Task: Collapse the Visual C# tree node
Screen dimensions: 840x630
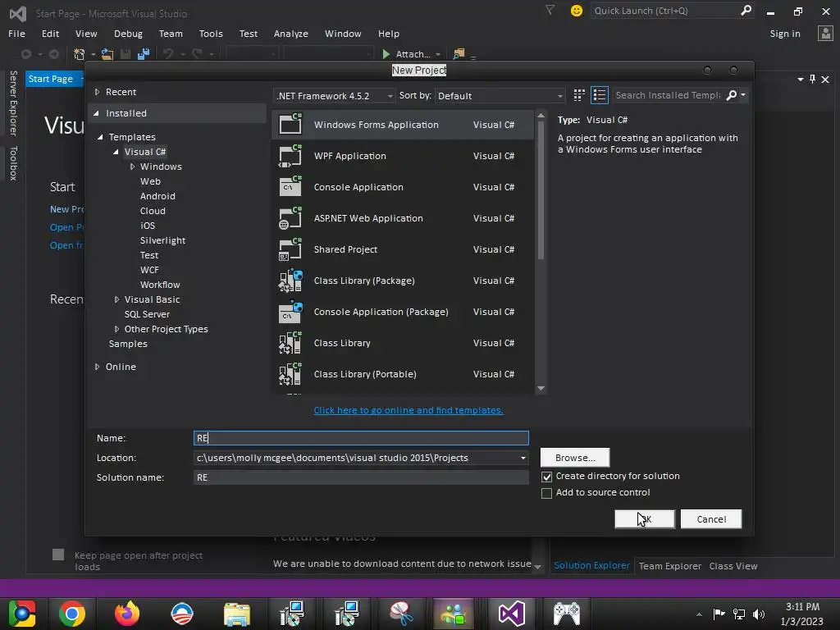Action: (x=116, y=152)
